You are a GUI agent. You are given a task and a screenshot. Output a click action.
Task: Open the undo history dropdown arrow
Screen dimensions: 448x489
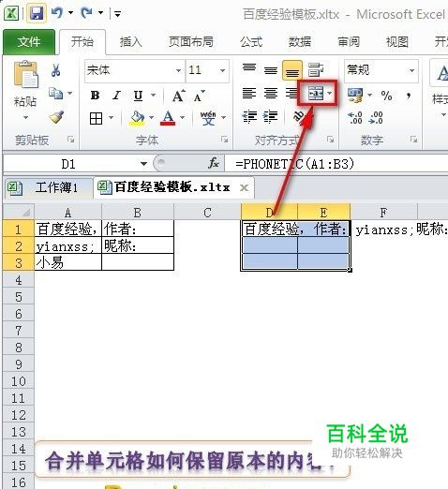click(x=71, y=13)
